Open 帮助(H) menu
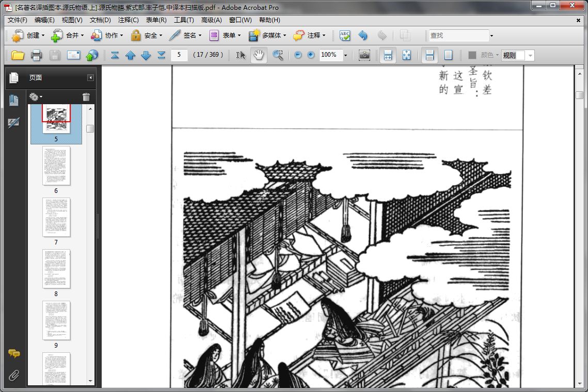 coord(269,20)
